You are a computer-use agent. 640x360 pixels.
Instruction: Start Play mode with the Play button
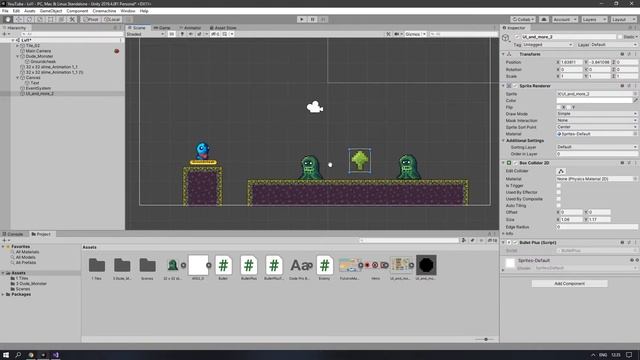(x=302, y=19)
